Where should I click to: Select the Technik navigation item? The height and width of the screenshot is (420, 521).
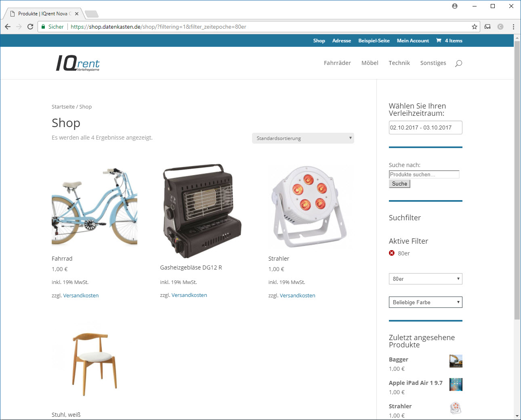tap(399, 63)
